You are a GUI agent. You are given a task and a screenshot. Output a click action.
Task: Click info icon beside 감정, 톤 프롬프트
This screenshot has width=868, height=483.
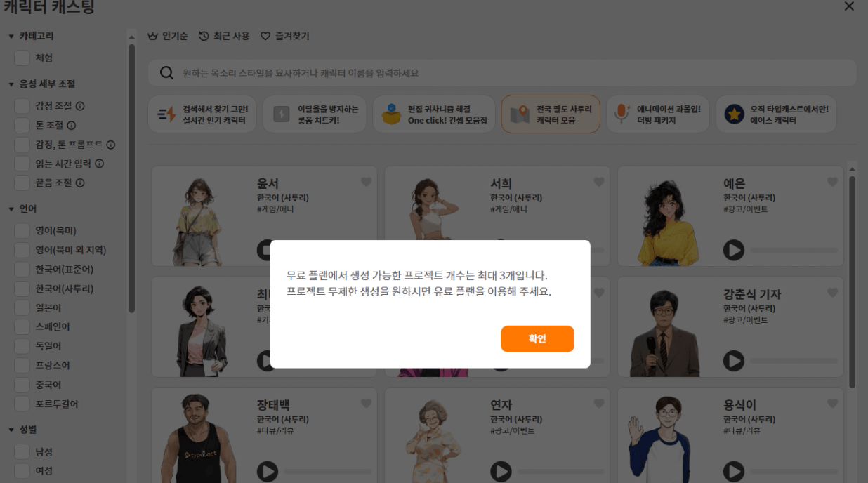click(111, 145)
